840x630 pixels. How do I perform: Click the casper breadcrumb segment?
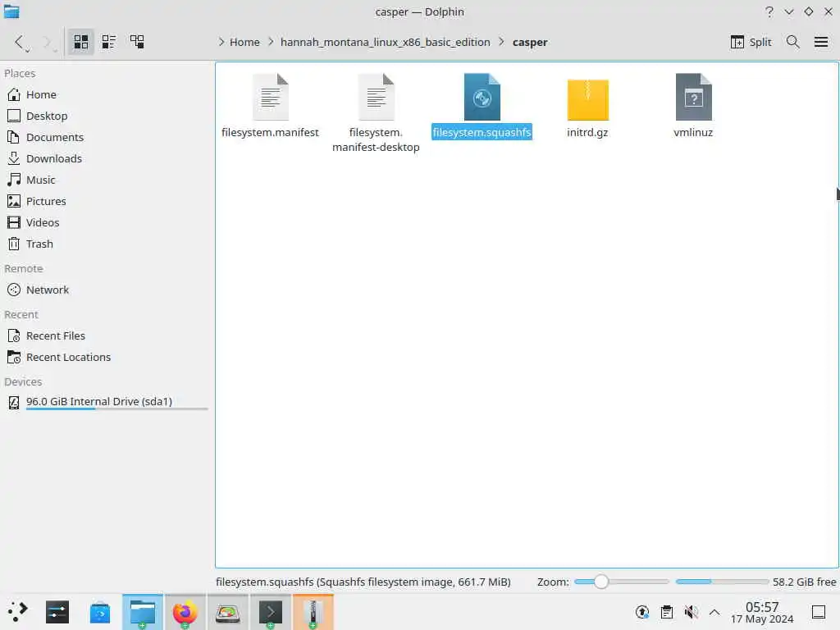coord(530,42)
